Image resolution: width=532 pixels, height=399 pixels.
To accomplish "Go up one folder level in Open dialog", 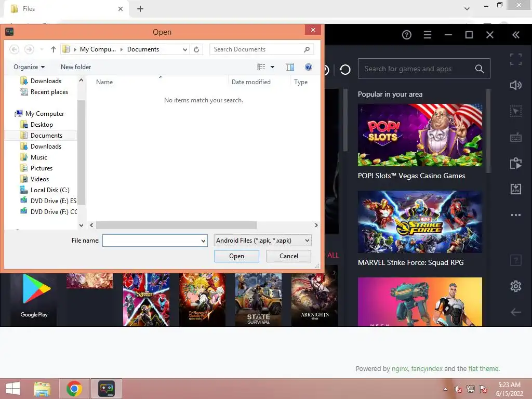I will tap(54, 49).
